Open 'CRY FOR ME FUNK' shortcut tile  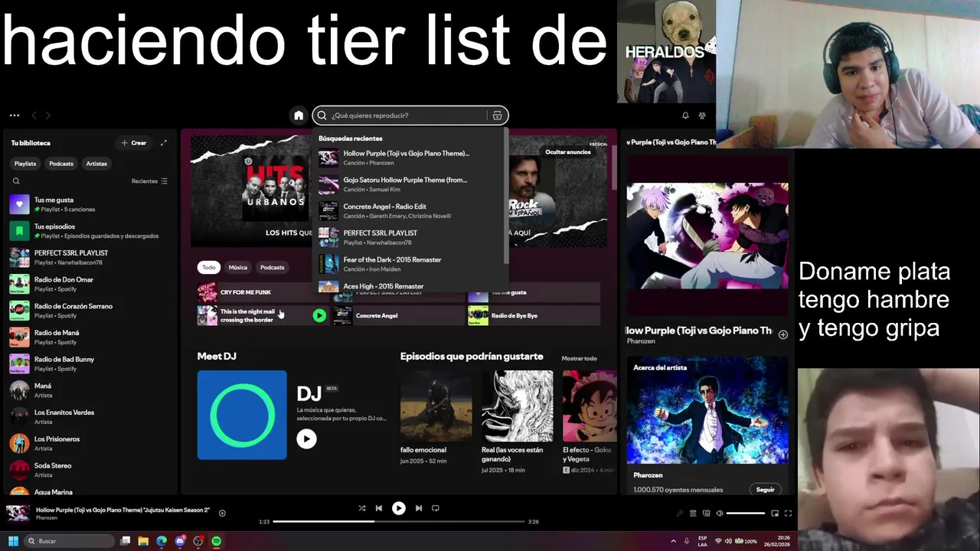point(263,292)
